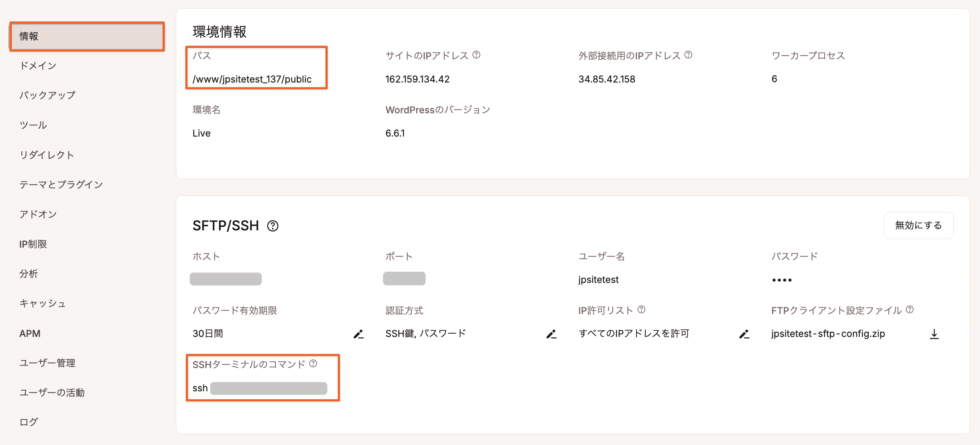The image size is (980, 445).
Task: Open help icon beside IP許可リスト
Action: click(x=643, y=309)
